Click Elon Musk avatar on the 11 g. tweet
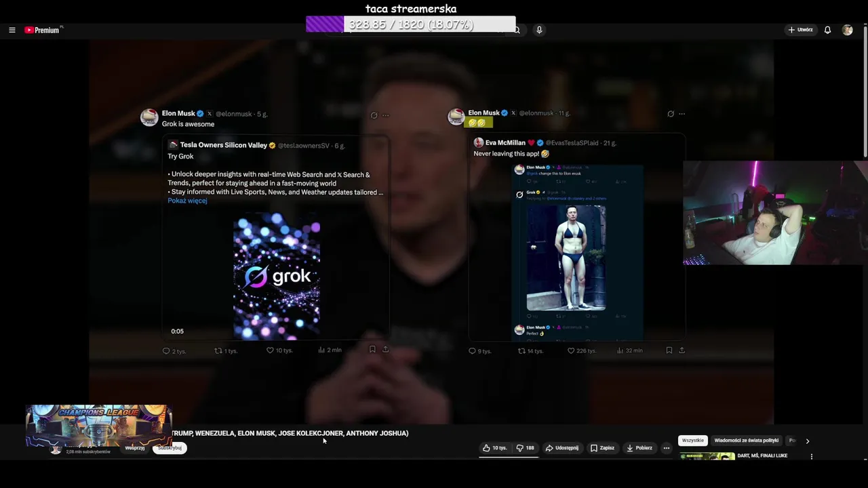Image resolution: width=868 pixels, height=488 pixels. coord(456,117)
